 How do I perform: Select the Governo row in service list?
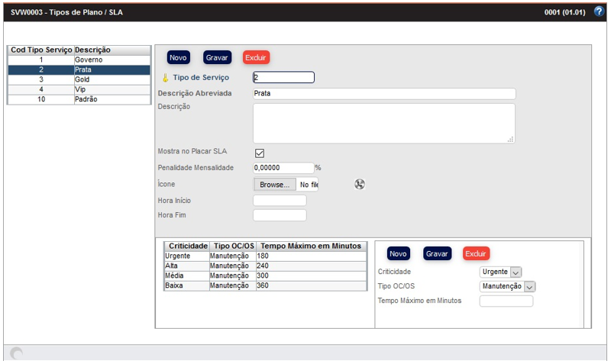coord(79,60)
